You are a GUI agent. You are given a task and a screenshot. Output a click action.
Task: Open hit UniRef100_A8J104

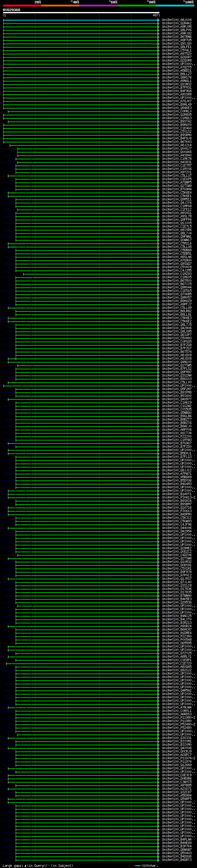click(x=177, y=20)
